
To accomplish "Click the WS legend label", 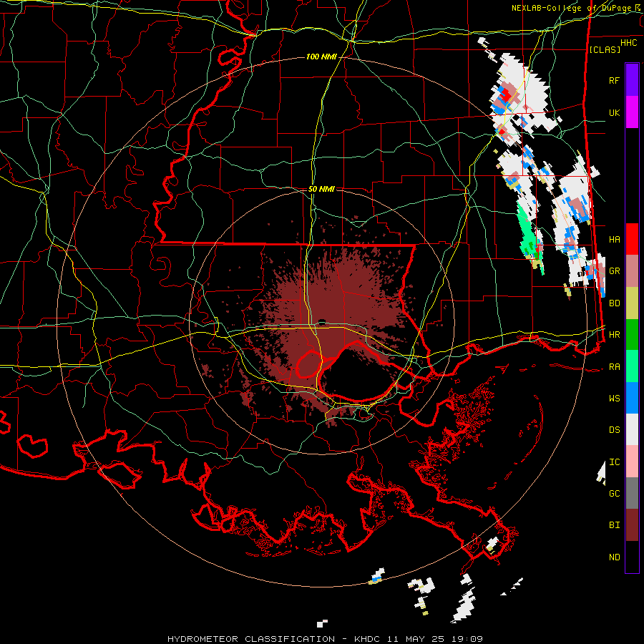I will [x=614, y=399].
